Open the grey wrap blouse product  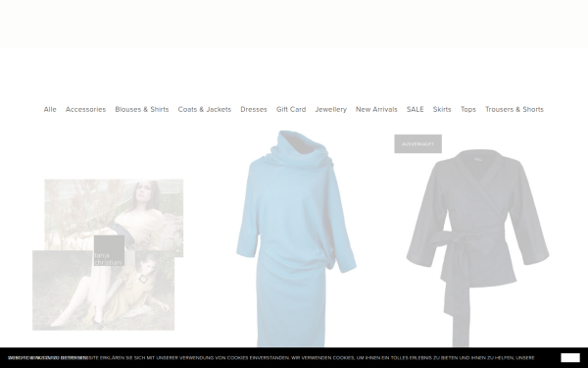pyautogui.click(x=478, y=248)
